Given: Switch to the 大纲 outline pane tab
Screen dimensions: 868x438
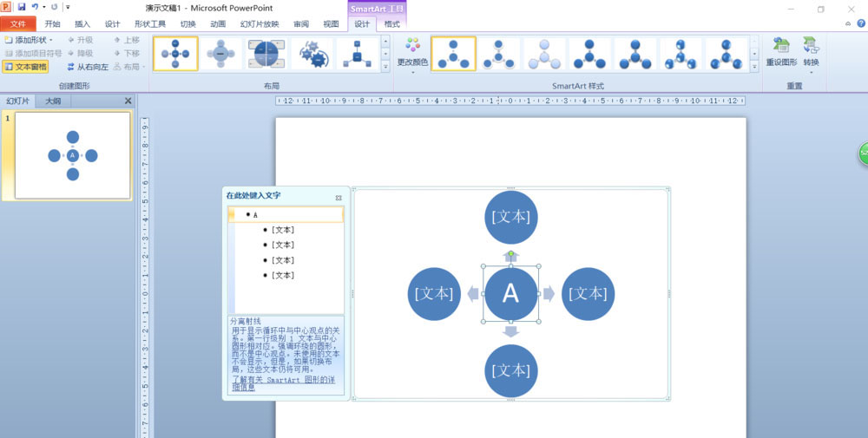Looking at the screenshot, I should point(53,101).
